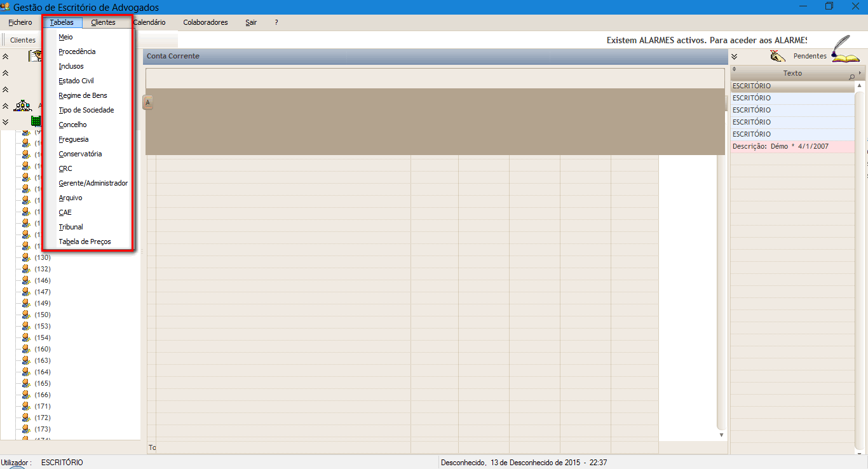Click the organization chart icon in left panel
868x469 pixels.
[x=24, y=105]
